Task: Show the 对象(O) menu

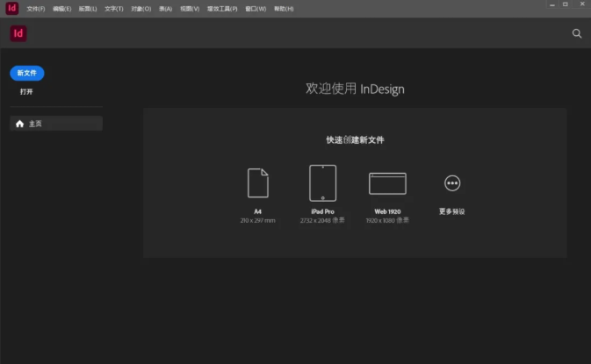Action: pos(141,9)
